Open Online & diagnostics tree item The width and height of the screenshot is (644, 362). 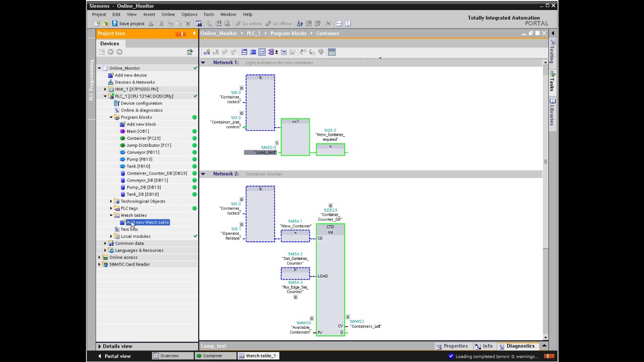pyautogui.click(x=141, y=110)
